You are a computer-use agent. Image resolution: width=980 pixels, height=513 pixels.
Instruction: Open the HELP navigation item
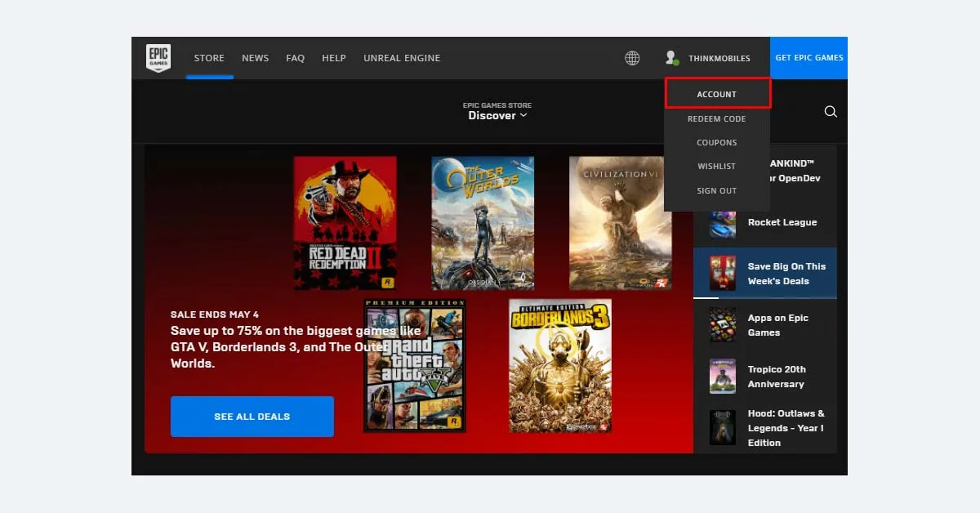334,58
